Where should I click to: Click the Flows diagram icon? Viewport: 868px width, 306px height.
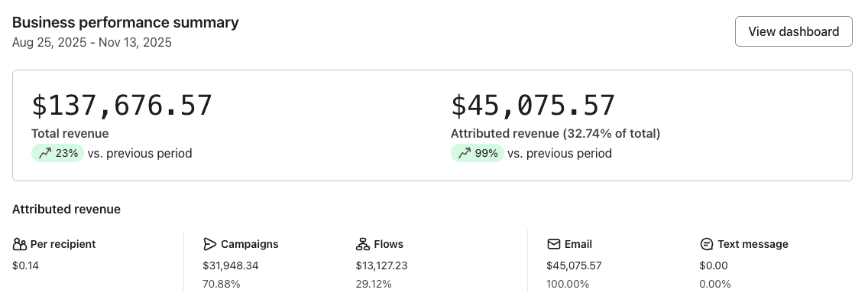363,244
